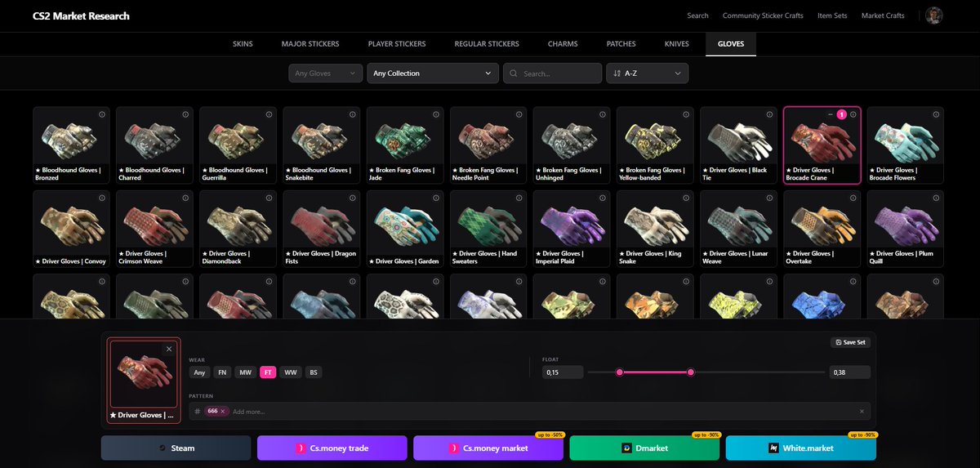Click the Add more pattern input
The image size is (980, 468).
pyautogui.click(x=543, y=411)
